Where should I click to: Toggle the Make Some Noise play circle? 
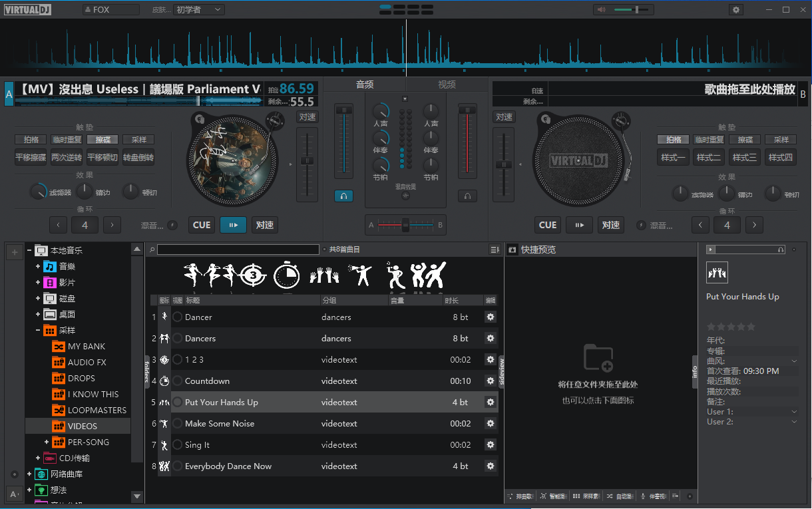tap(177, 424)
